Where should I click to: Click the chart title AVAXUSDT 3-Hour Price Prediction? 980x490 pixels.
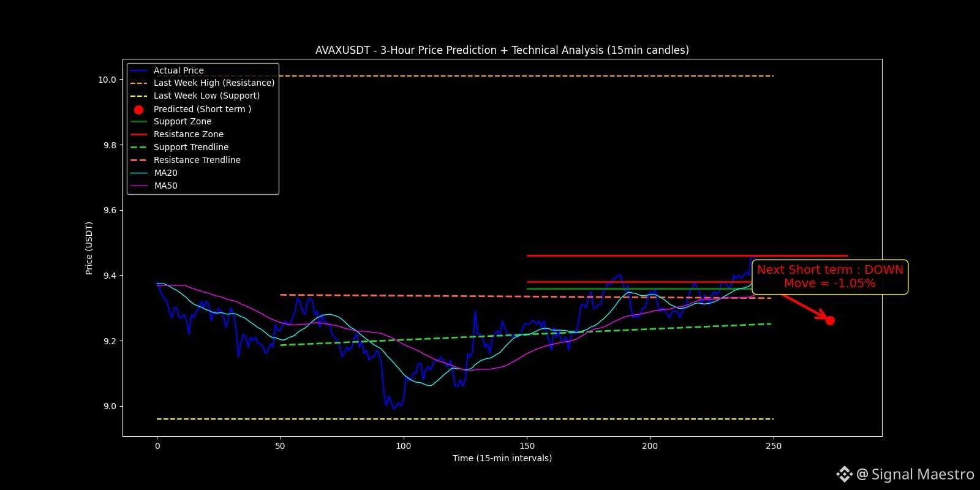(502, 50)
